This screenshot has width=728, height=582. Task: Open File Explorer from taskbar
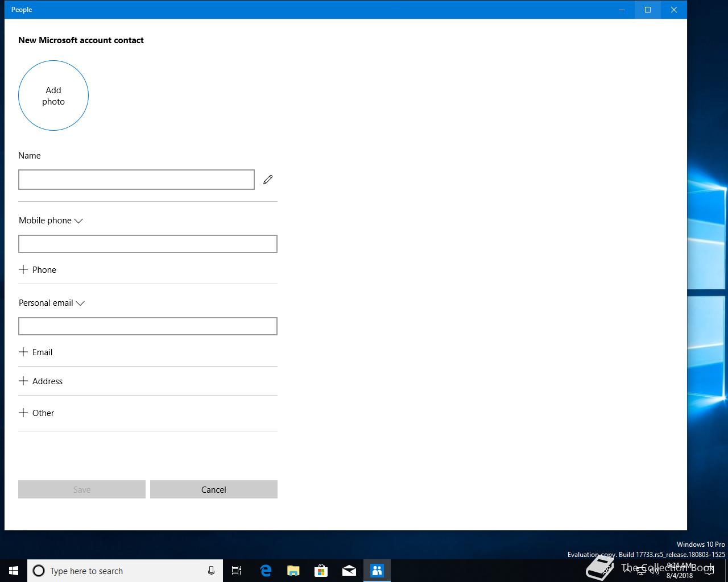293,571
